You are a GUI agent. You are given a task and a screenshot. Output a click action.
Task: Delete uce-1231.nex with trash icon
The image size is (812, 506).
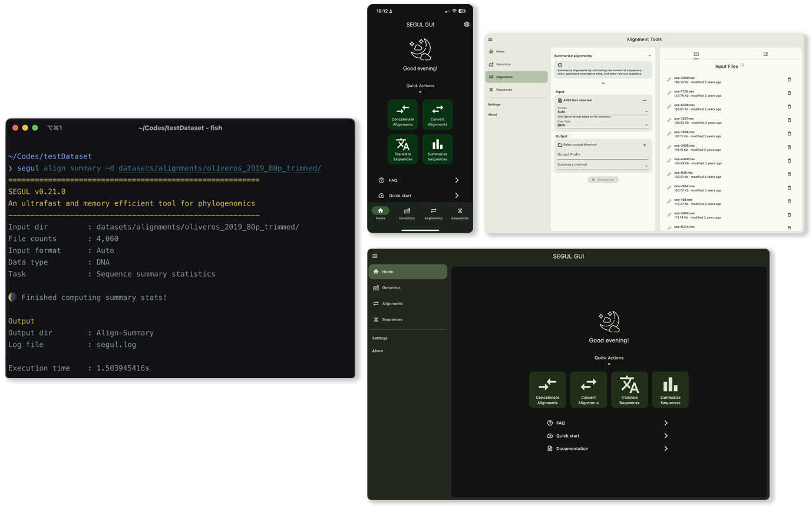coord(790,120)
